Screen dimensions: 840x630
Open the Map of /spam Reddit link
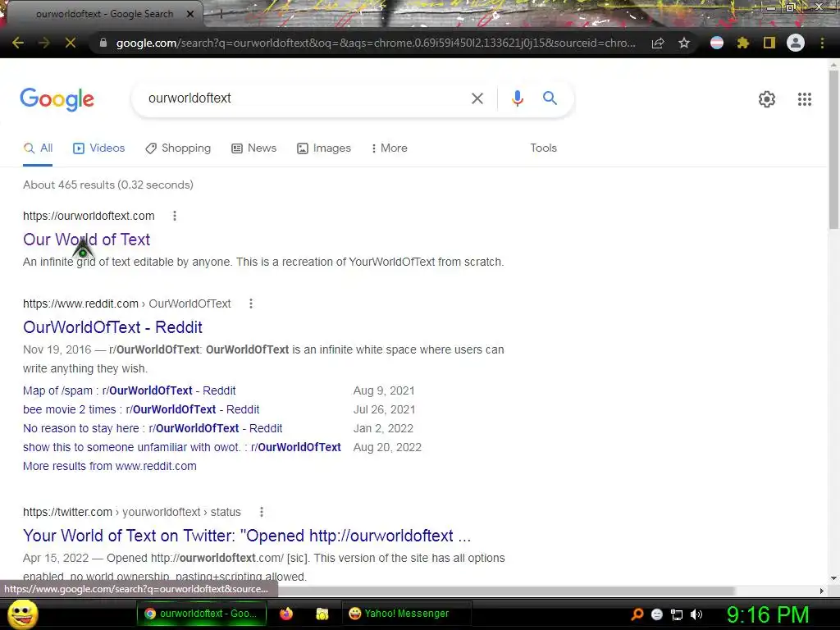coord(129,390)
